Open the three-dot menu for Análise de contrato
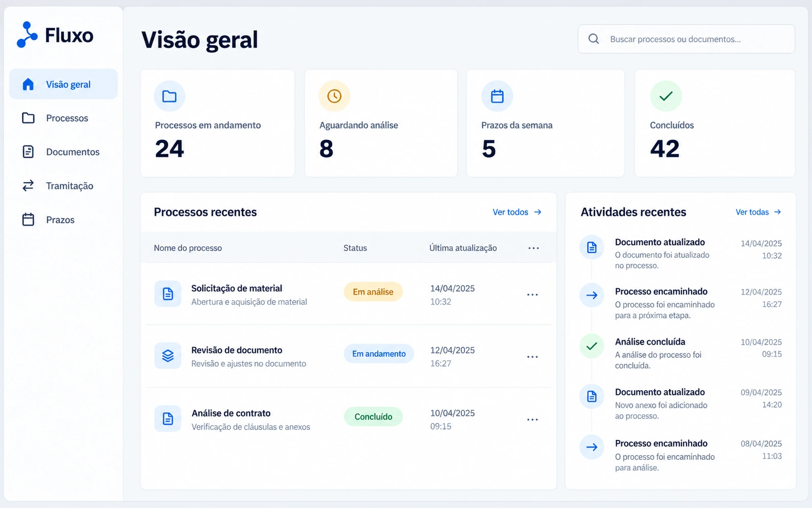 pyautogui.click(x=532, y=419)
